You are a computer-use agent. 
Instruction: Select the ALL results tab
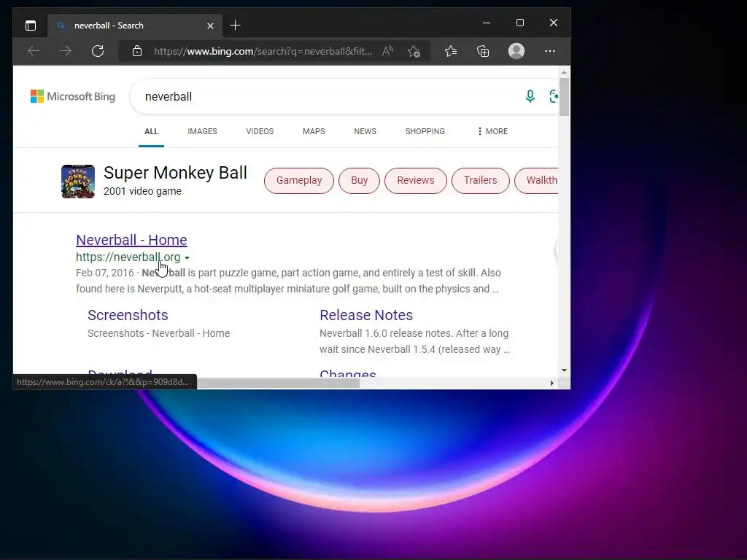(151, 131)
